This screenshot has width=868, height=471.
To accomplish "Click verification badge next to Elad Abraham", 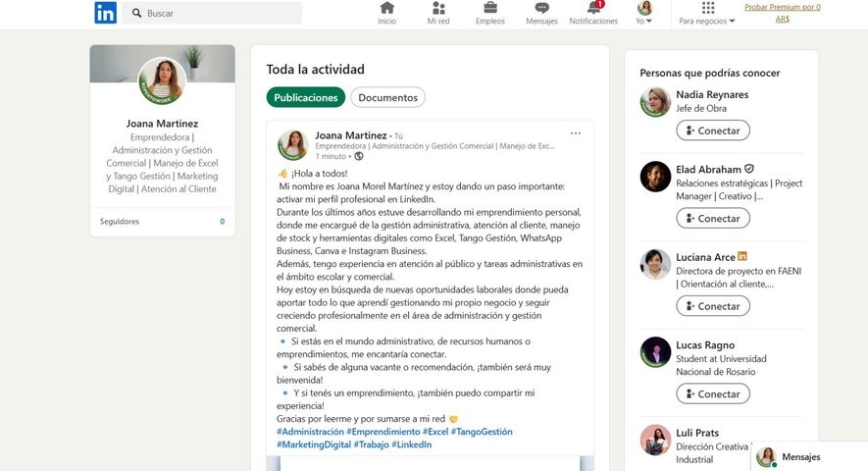I will pos(749,169).
